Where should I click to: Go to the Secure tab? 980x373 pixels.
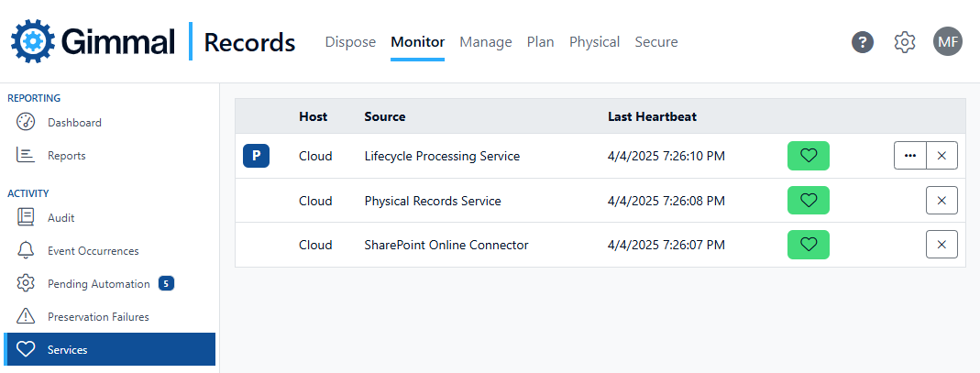click(x=655, y=42)
